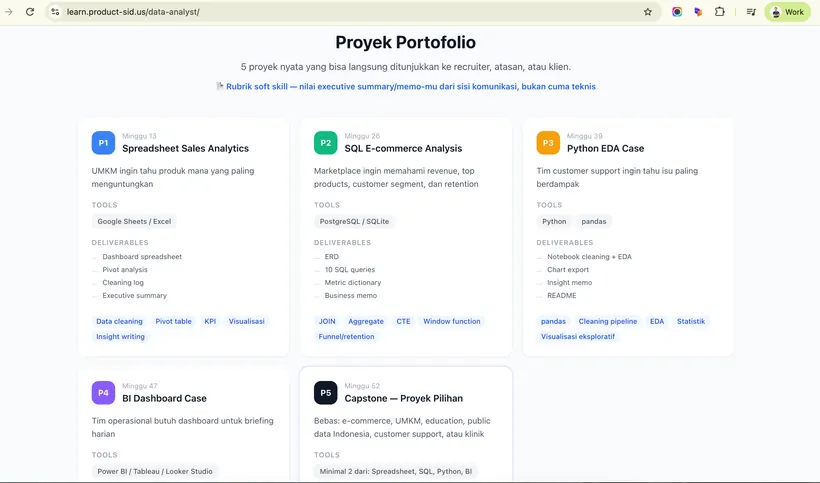Select the KPI skill tag

tap(210, 321)
